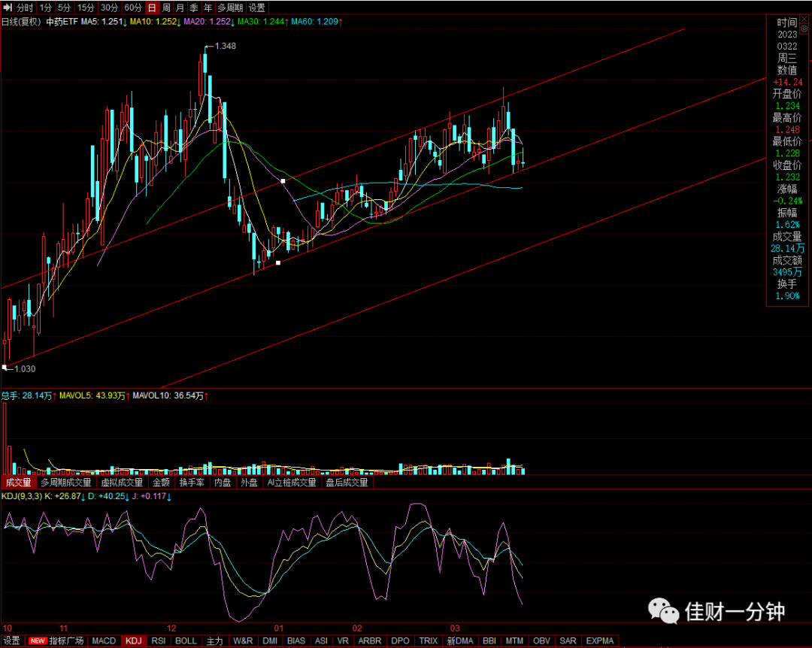
Task: Switch indicator to TRIX
Action: [x=429, y=640]
